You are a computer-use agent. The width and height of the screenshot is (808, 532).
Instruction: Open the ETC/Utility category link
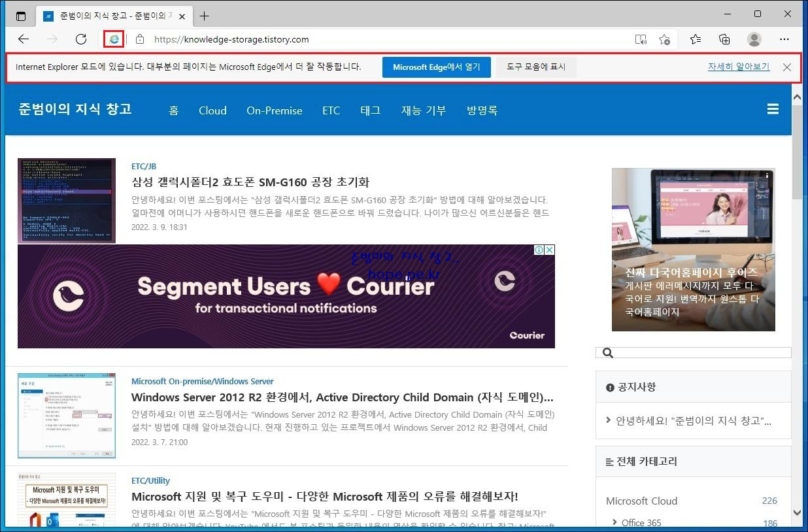[x=151, y=480]
